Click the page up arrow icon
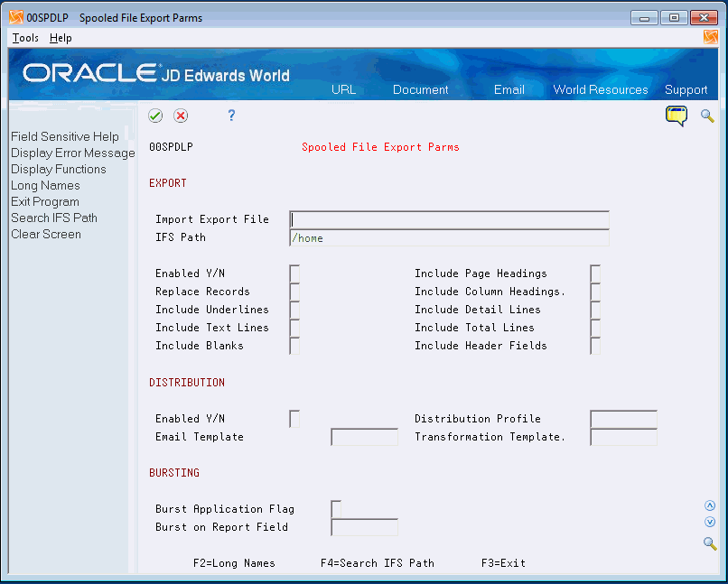 click(x=709, y=505)
